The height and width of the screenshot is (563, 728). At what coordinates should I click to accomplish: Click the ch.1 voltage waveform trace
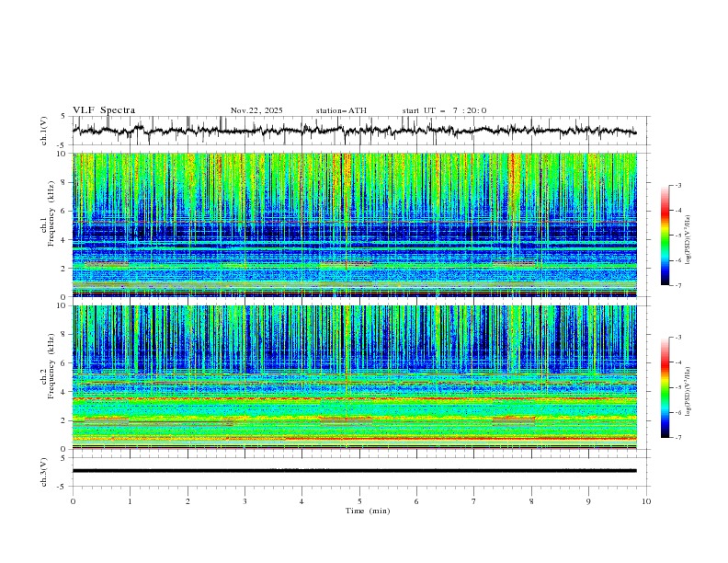click(x=354, y=131)
